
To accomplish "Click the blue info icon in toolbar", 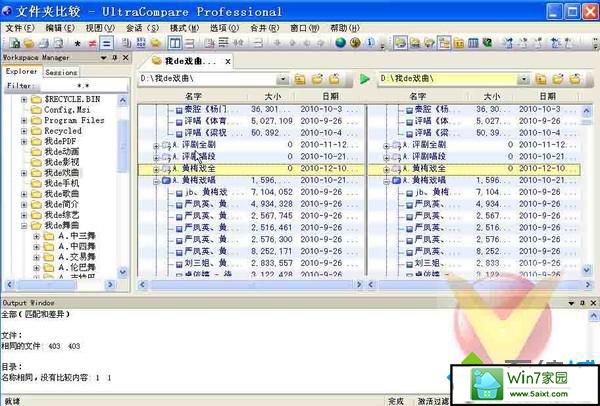I will point(370,43).
